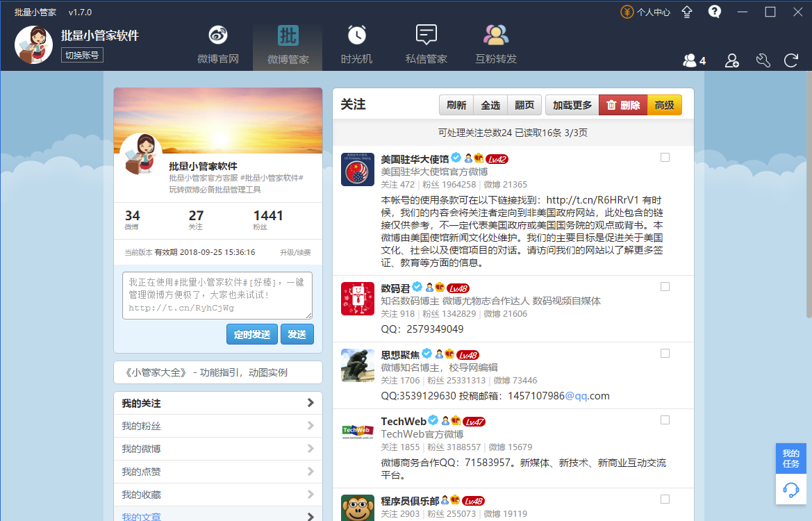Click 数码君 avatar icon

click(357, 298)
